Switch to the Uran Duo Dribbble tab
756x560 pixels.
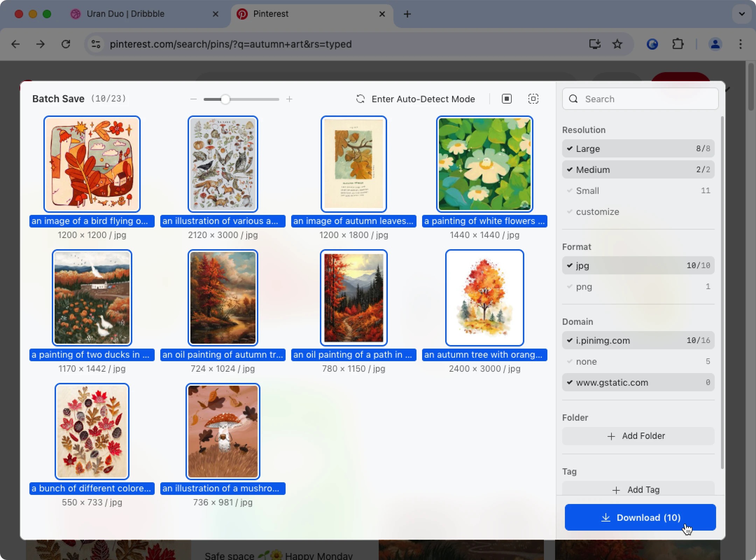(143, 14)
